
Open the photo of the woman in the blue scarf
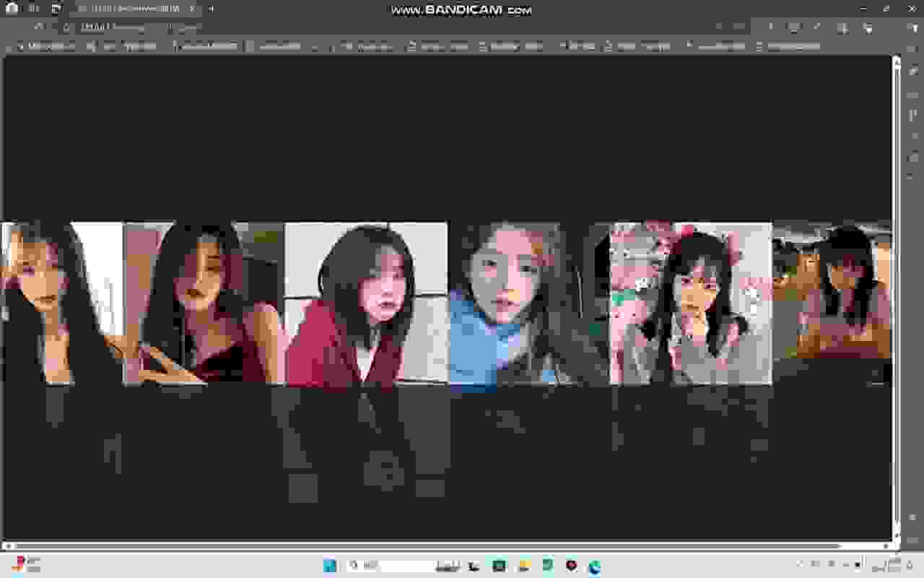(528, 303)
